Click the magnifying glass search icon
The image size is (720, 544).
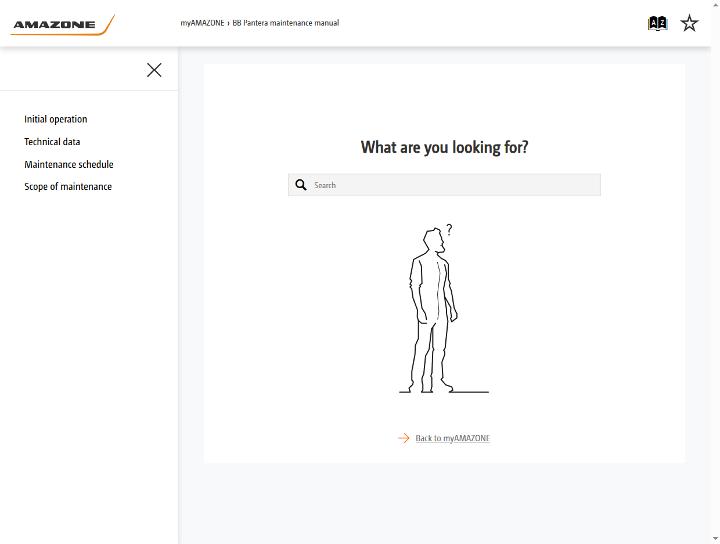(x=301, y=185)
